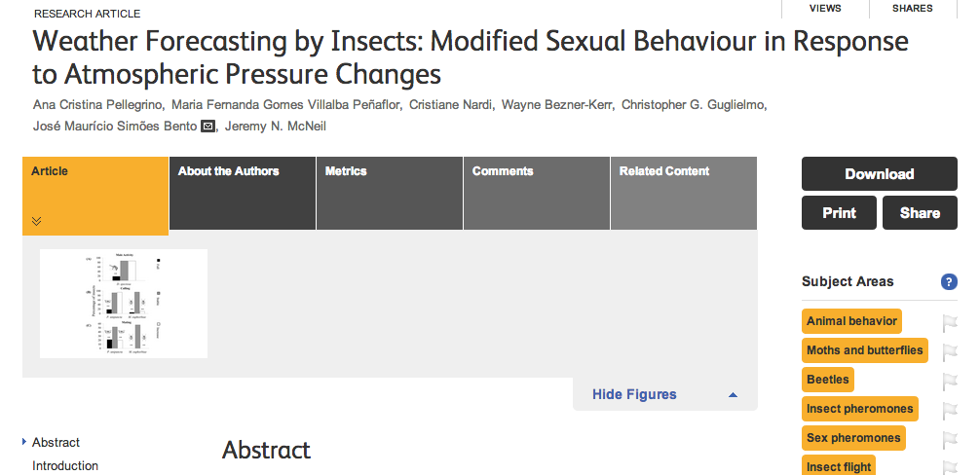This screenshot has height=475, width=980.
Task: Click the Download button
Action: coord(880,173)
